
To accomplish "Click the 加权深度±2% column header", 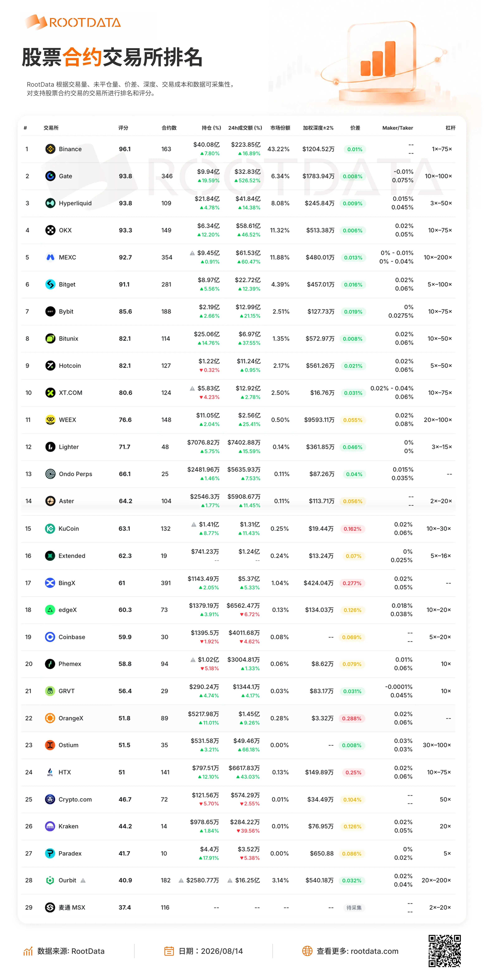I will coord(318,128).
